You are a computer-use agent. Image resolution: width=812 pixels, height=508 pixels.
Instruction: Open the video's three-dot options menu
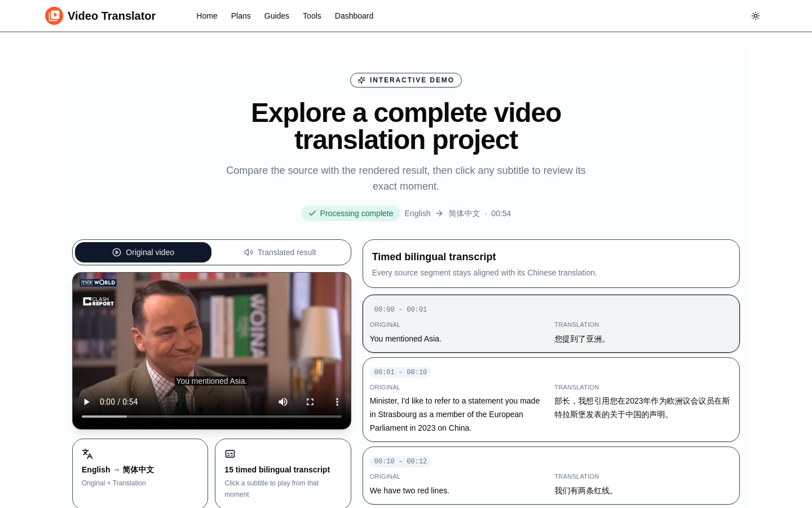pyautogui.click(x=337, y=402)
